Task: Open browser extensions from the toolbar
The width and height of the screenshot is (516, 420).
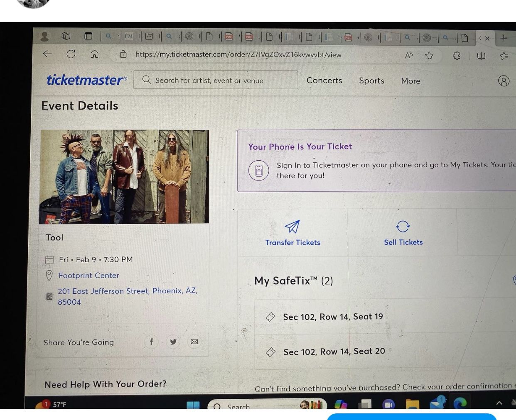Action: [457, 55]
